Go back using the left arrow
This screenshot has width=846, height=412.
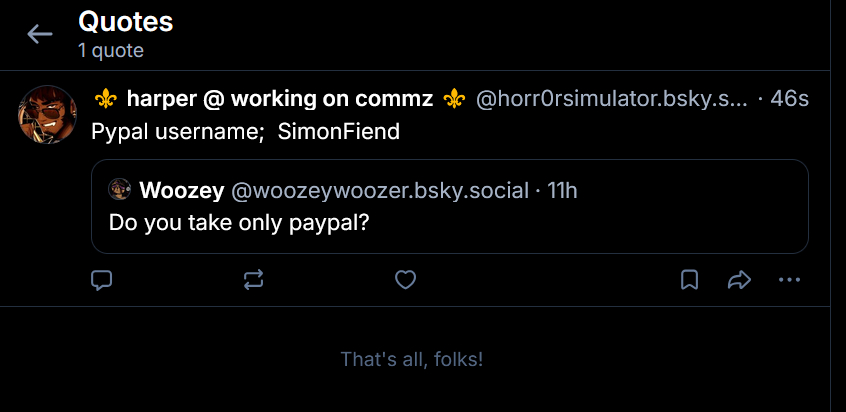coord(40,34)
